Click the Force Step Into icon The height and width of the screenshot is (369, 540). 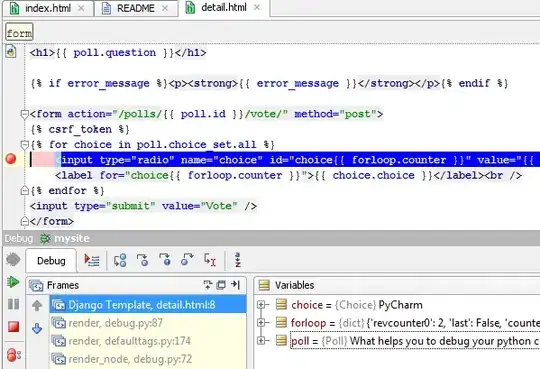pos(165,260)
